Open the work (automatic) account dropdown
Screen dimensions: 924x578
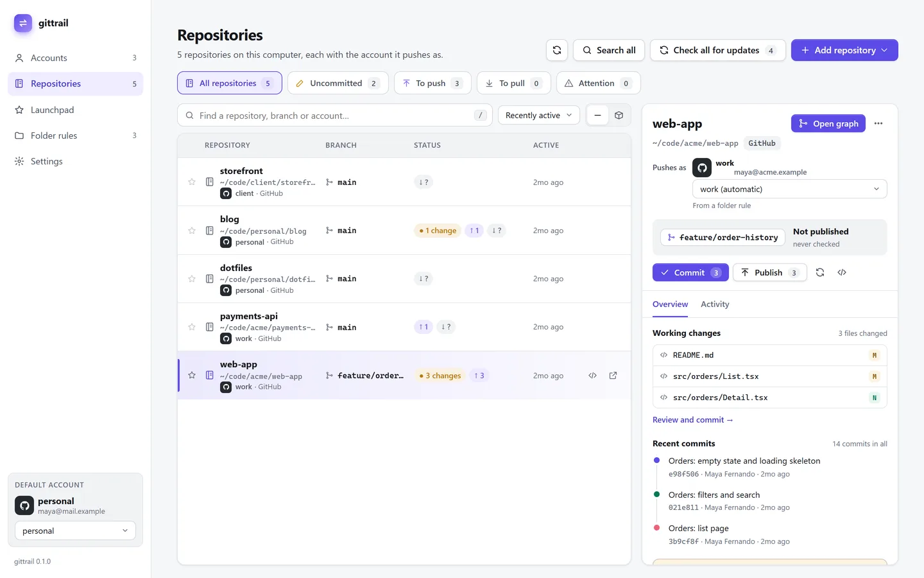[x=790, y=189]
